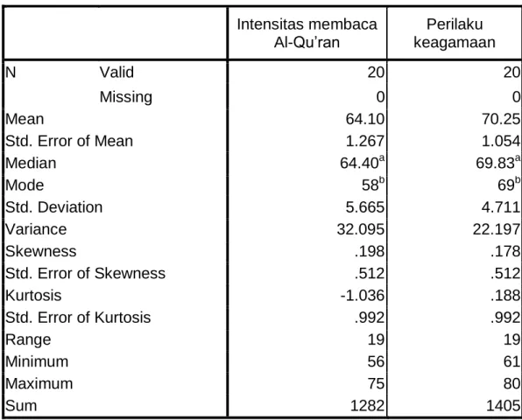Viewport: 522px width, 420px height.
Task: Click the Variance value 32.095
Action: (x=361, y=229)
